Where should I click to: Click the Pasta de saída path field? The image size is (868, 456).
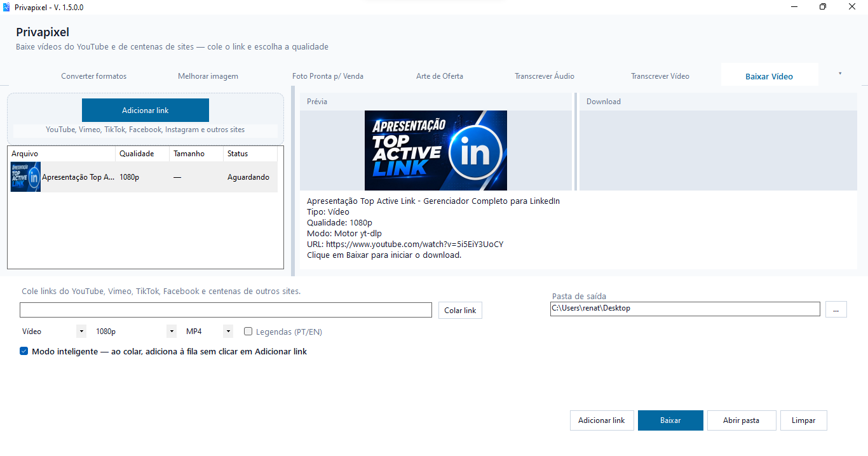(x=685, y=309)
